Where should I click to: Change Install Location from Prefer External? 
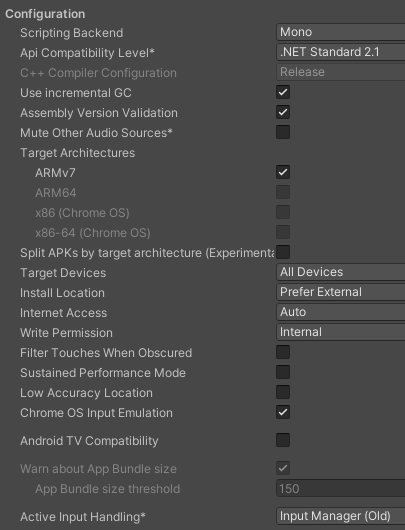[x=340, y=292]
